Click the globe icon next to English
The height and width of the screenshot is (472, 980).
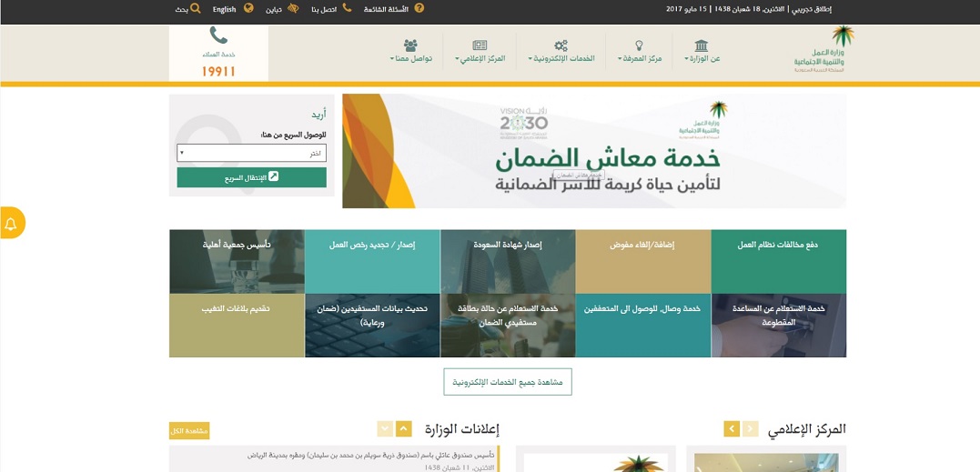click(x=249, y=9)
